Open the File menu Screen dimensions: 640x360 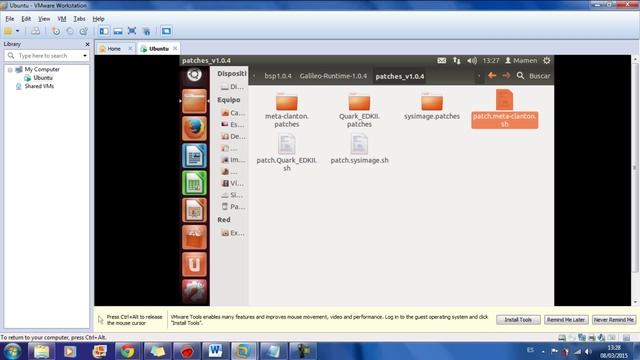click(x=10, y=19)
